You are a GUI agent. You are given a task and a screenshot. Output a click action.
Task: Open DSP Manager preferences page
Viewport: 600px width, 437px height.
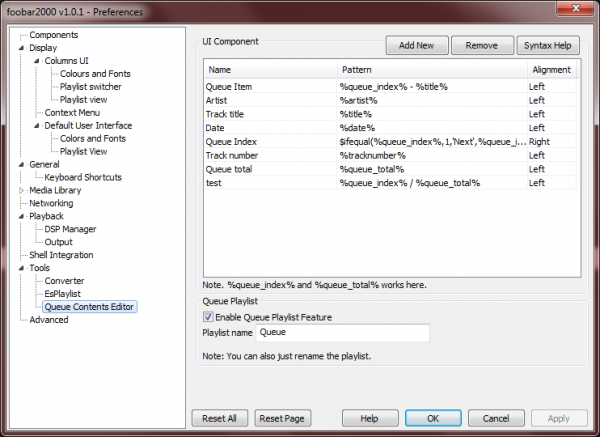(70, 229)
